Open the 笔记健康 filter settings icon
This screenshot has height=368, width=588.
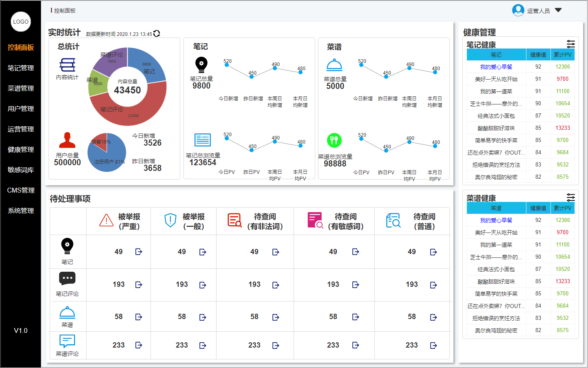click(570, 44)
